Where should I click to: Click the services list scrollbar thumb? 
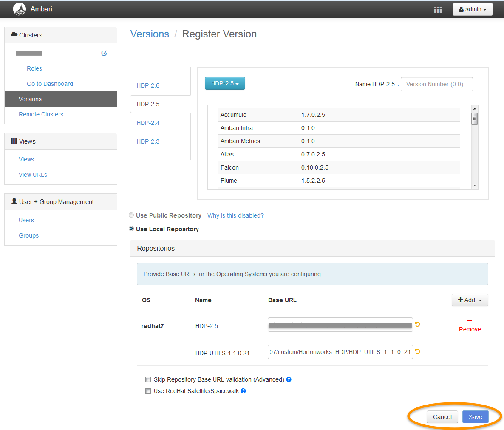(474, 119)
